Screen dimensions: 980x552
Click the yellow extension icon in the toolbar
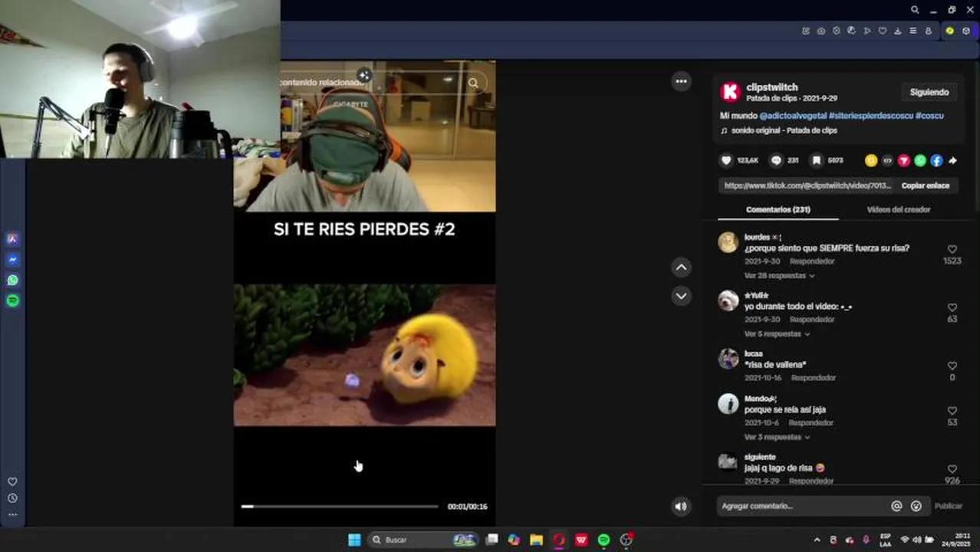tap(949, 31)
